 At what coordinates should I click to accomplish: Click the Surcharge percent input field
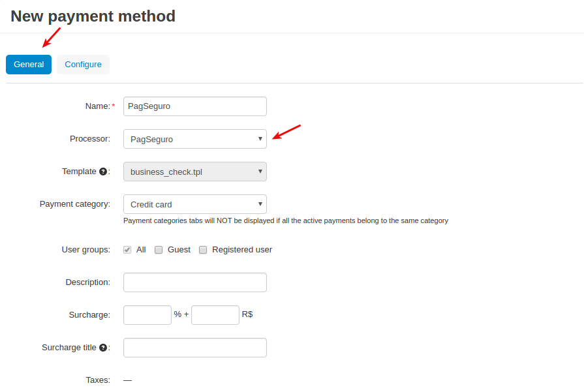tap(147, 315)
